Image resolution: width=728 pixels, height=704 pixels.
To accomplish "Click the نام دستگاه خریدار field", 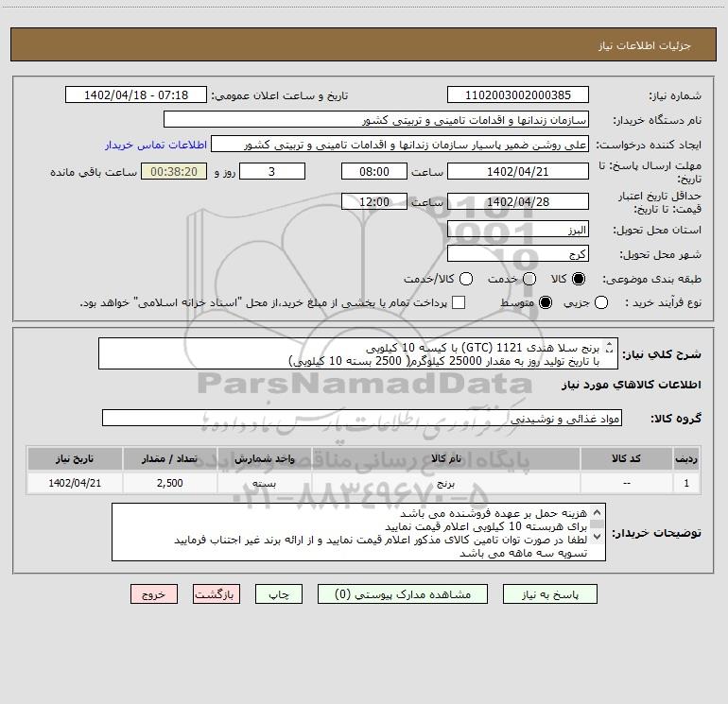I will point(376,119).
